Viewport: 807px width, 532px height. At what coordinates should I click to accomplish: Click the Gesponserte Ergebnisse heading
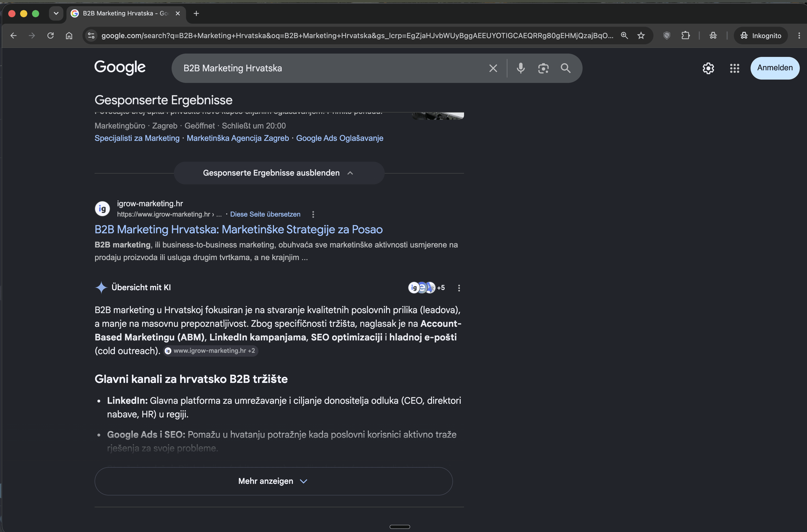tap(163, 100)
